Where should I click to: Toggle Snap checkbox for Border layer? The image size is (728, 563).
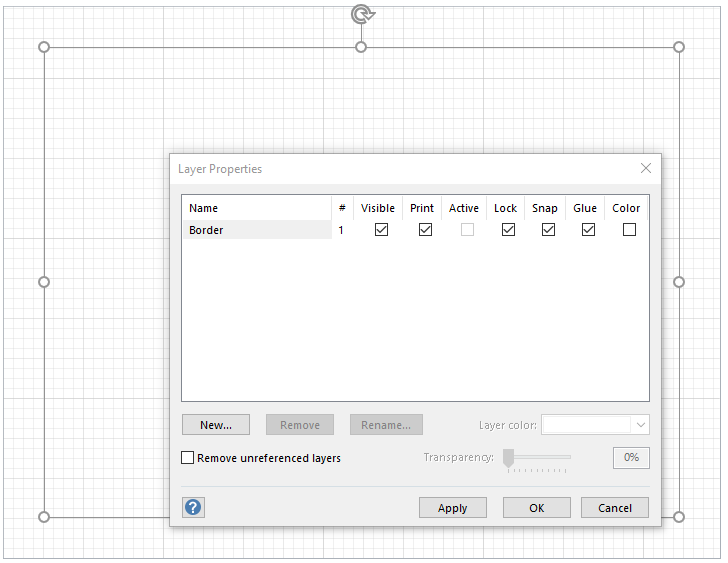[548, 230]
